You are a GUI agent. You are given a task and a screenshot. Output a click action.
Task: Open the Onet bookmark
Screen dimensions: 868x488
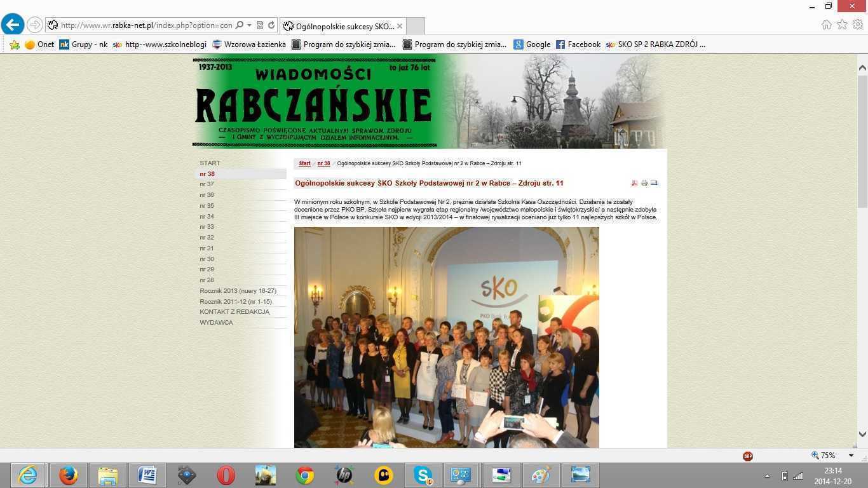point(39,44)
